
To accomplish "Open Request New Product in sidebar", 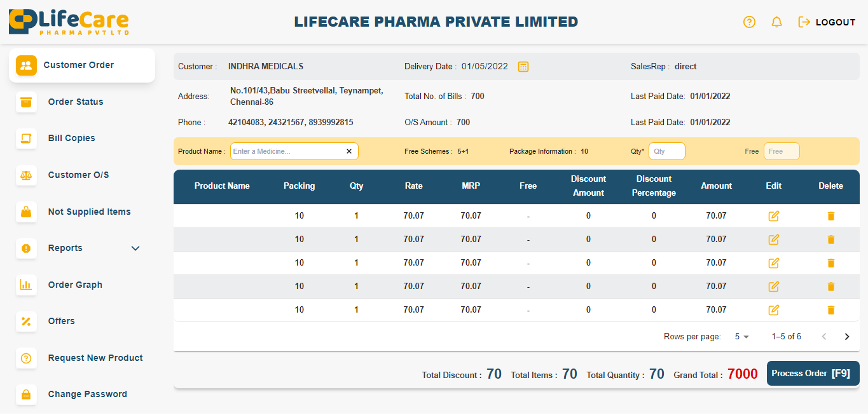I will click(x=82, y=358).
